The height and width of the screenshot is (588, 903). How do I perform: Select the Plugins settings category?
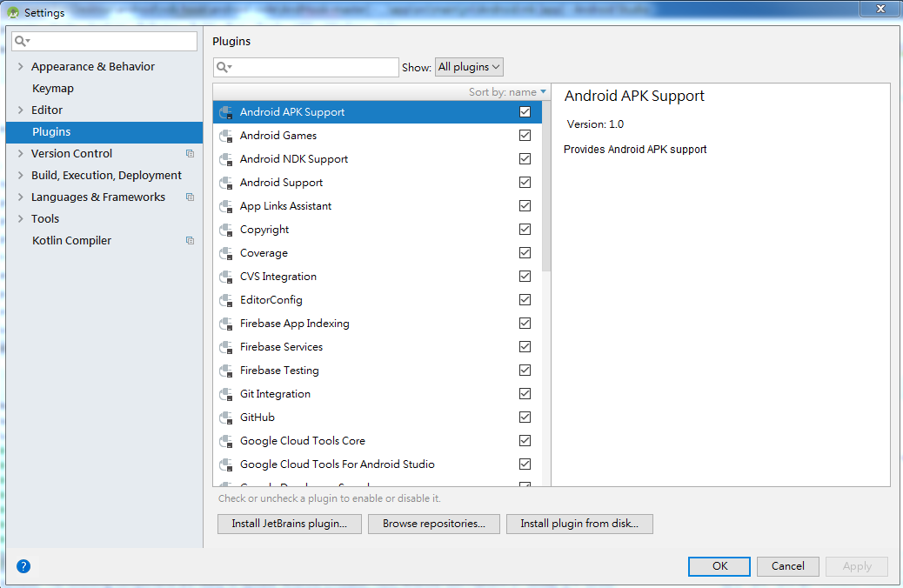pyautogui.click(x=104, y=132)
